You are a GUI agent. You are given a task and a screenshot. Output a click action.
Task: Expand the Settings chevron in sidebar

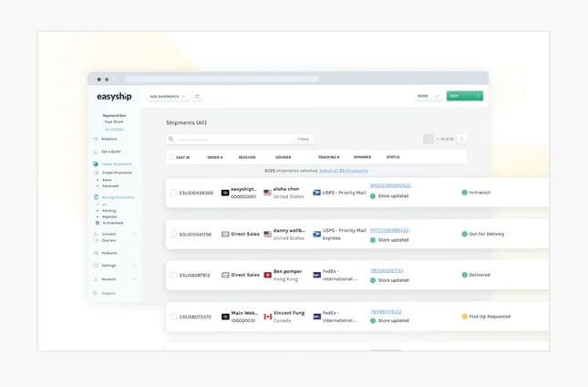coord(134,266)
